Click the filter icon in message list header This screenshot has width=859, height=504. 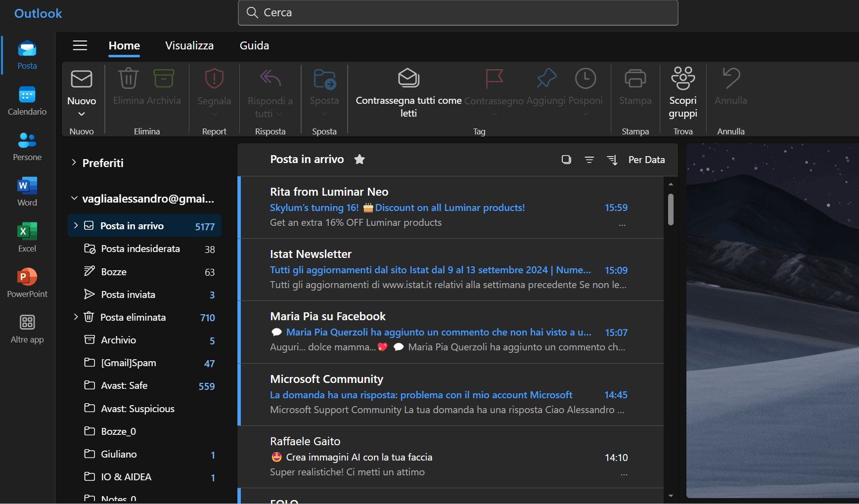589,160
